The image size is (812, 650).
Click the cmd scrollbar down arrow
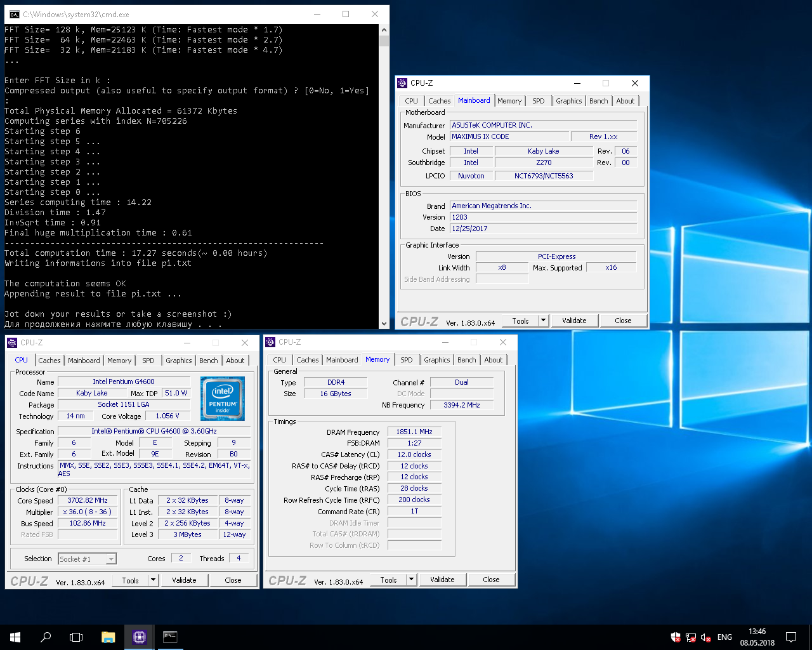(x=384, y=323)
